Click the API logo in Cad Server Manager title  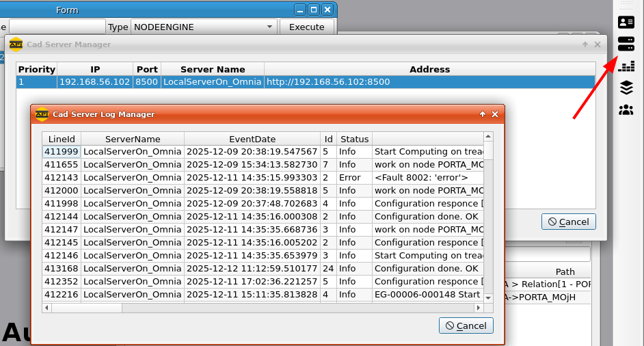[x=16, y=44]
